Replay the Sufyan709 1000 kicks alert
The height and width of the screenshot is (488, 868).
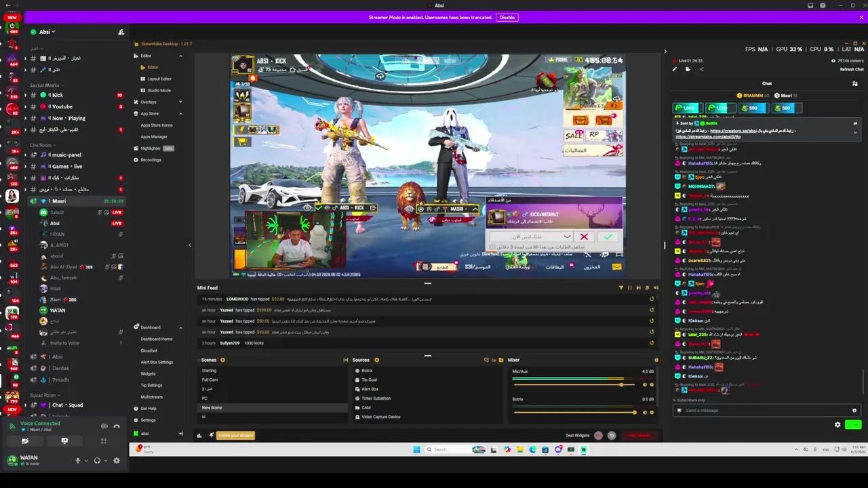652,343
